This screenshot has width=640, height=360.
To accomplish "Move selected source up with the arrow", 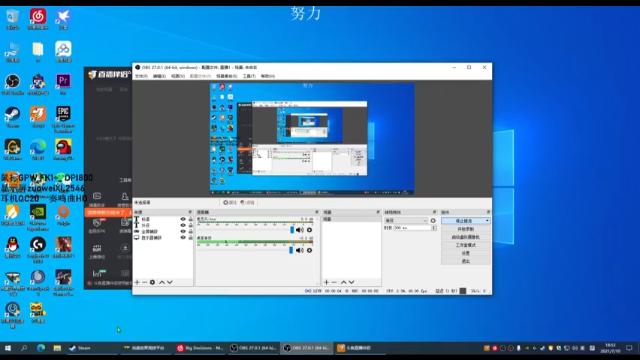I will point(162,282).
